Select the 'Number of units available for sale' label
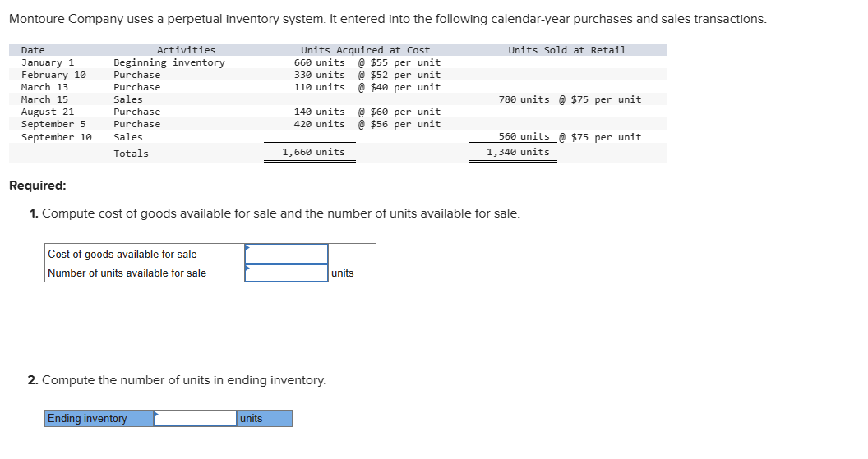 point(127,273)
